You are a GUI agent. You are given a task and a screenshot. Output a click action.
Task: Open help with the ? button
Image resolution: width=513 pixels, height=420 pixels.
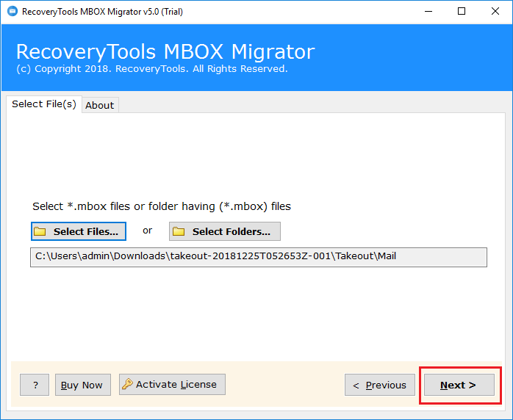tap(35, 385)
